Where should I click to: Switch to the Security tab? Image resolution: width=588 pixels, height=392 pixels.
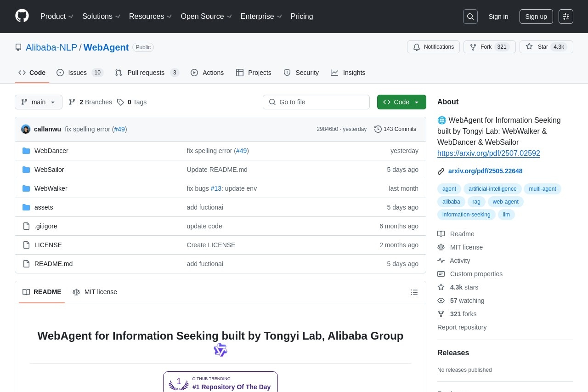point(301,73)
